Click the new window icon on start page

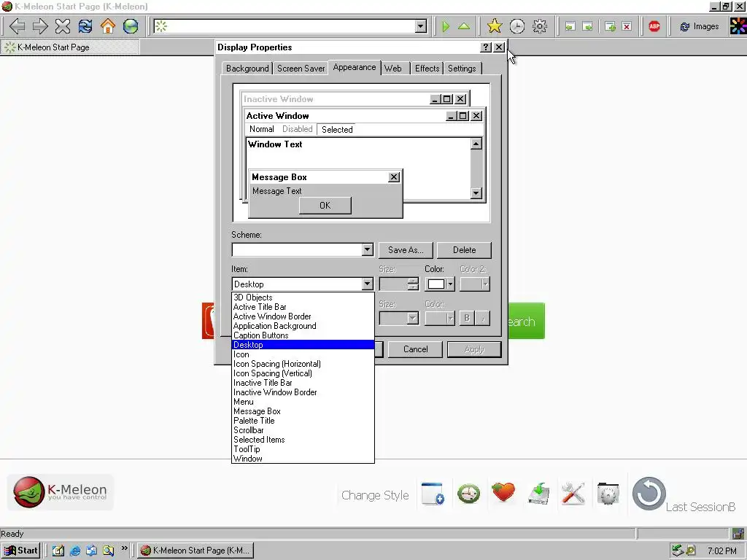coord(433,494)
